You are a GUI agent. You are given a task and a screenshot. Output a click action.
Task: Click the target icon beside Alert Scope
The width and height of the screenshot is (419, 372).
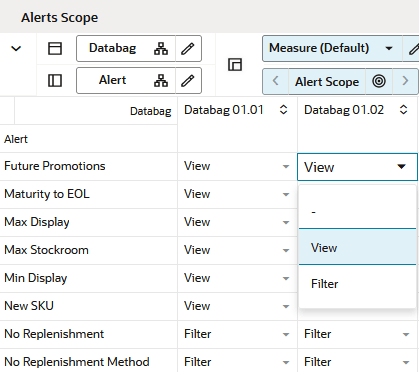click(379, 81)
